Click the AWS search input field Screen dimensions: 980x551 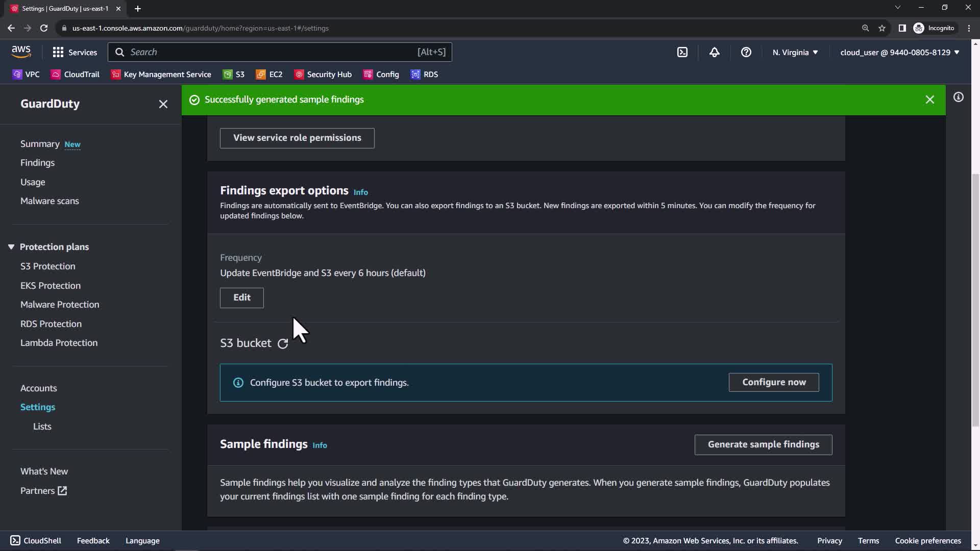pos(271,52)
